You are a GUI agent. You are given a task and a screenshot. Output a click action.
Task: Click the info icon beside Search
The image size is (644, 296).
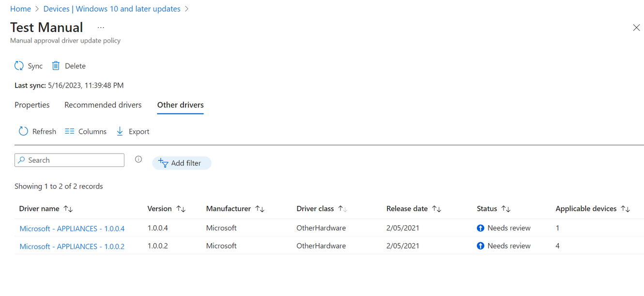pos(138,159)
